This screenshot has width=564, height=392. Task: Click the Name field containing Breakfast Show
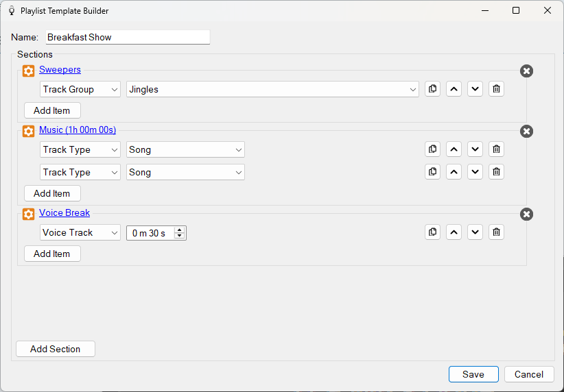[x=128, y=37]
